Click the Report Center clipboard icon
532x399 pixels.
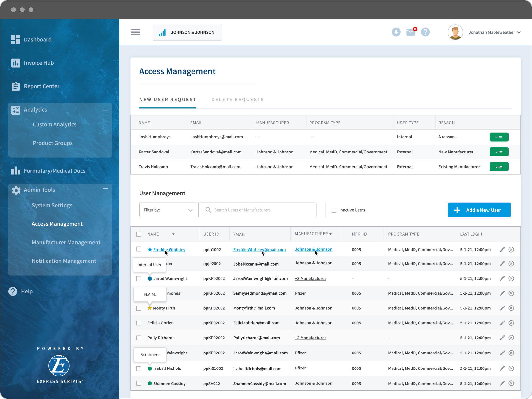(x=16, y=86)
